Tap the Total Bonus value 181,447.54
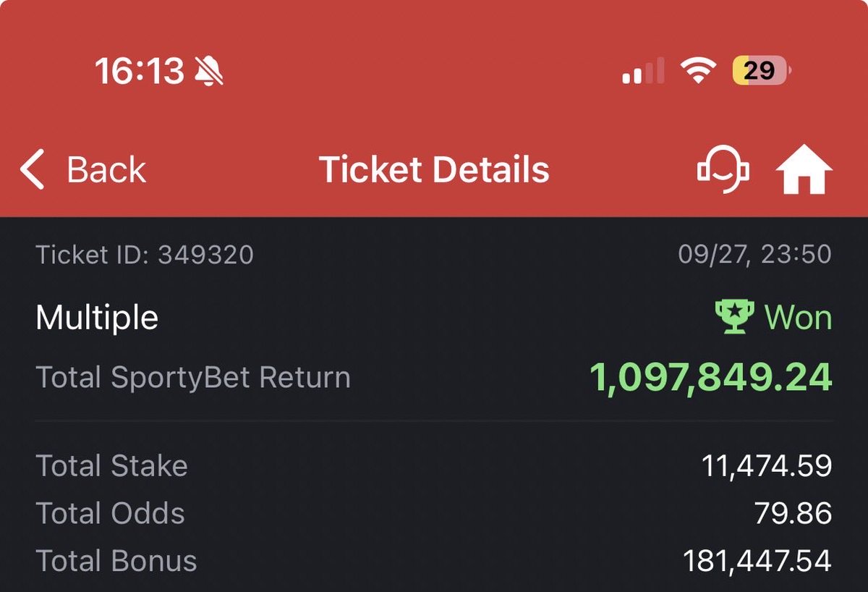868x592 pixels. [x=757, y=562]
